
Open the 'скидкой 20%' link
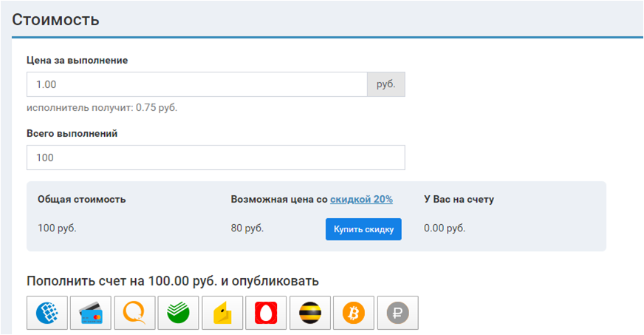(361, 199)
